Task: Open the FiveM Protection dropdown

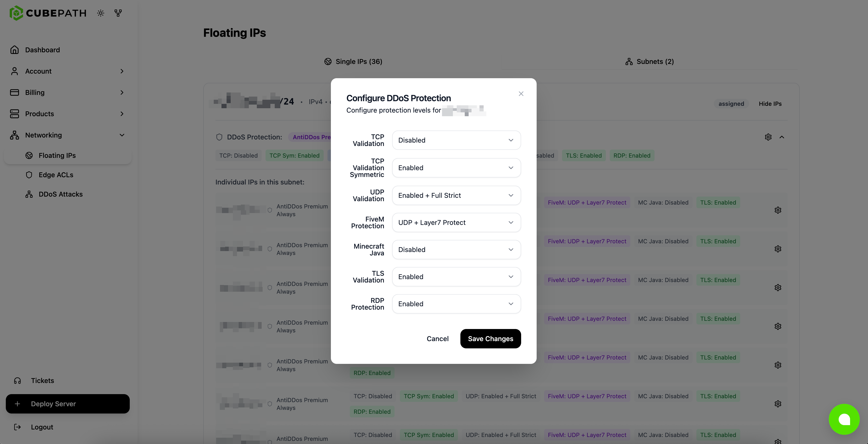Action: coord(456,222)
